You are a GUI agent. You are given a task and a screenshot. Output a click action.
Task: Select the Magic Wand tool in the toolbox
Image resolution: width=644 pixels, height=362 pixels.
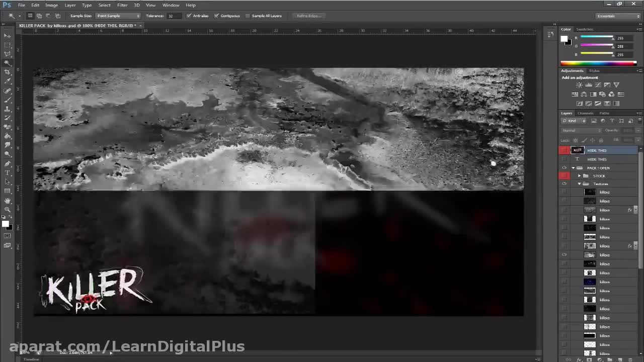coord(8,63)
